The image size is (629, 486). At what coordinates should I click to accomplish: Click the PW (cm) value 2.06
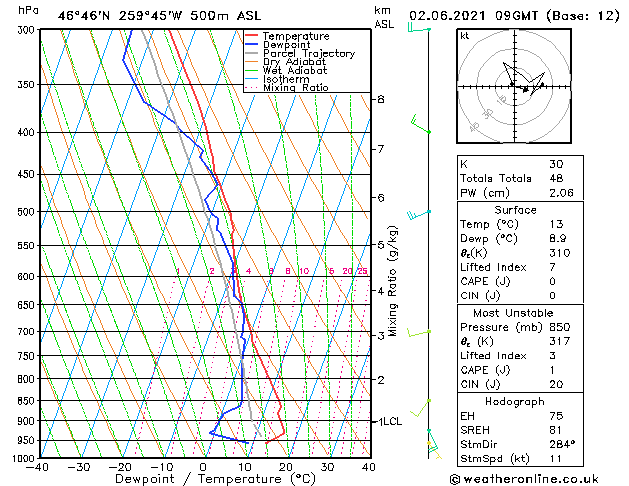[x=561, y=193]
